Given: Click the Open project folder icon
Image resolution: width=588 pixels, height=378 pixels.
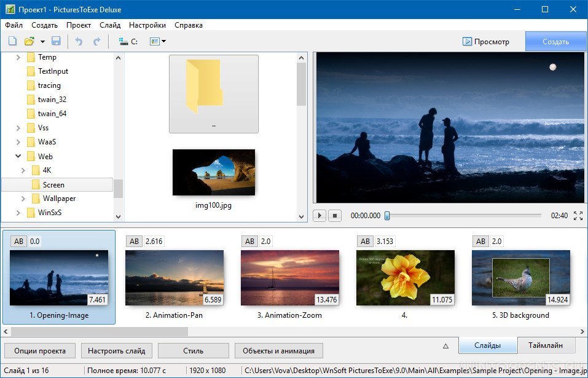Looking at the screenshot, I should [x=29, y=41].
